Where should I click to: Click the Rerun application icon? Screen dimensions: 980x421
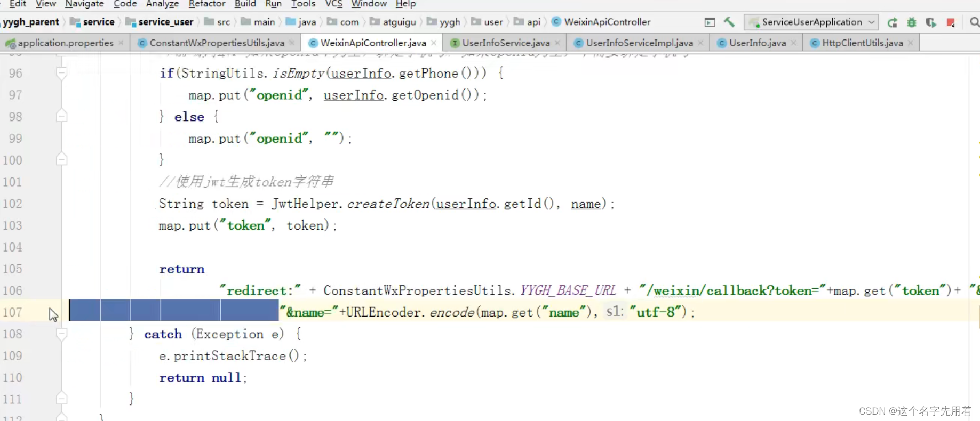(x=892, y=22)
